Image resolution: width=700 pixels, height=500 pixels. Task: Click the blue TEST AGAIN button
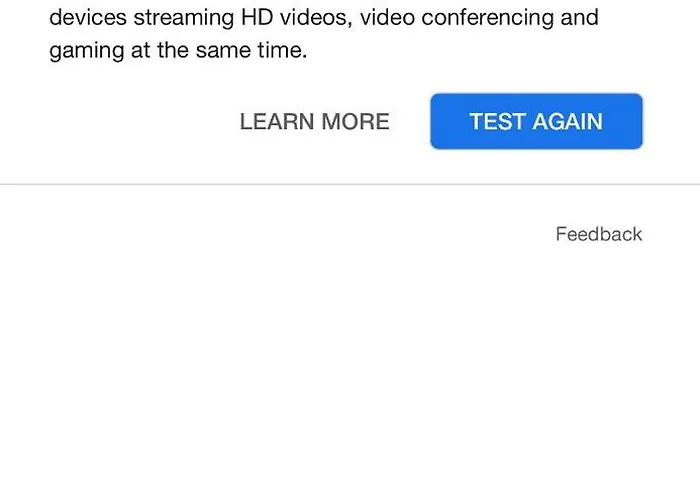coord(536,122)
